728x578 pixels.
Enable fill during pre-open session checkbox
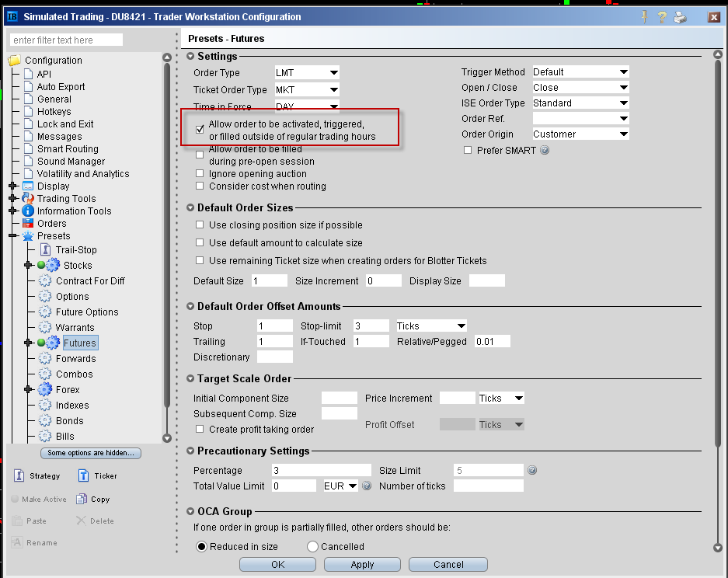click(x=200, y=155)
